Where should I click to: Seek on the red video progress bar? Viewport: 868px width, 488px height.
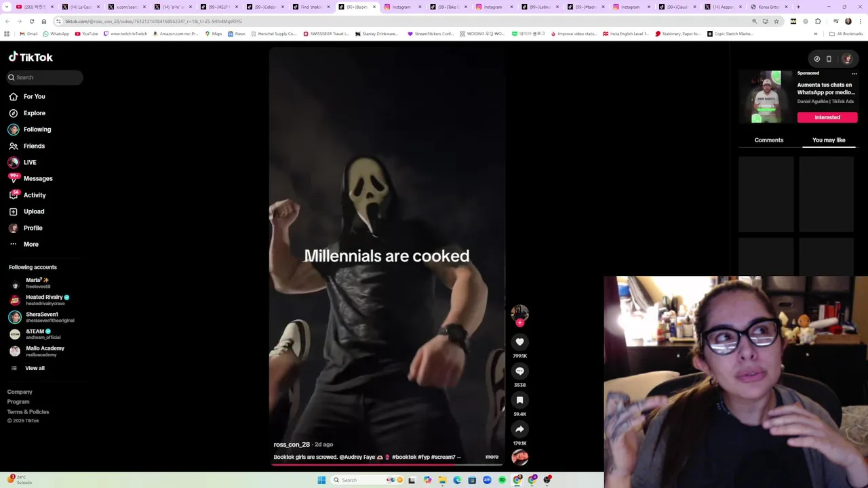(x=388, y=465)
